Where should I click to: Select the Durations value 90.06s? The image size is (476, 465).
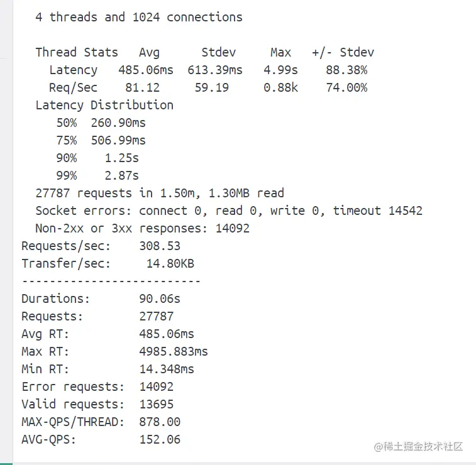point(160,298)
